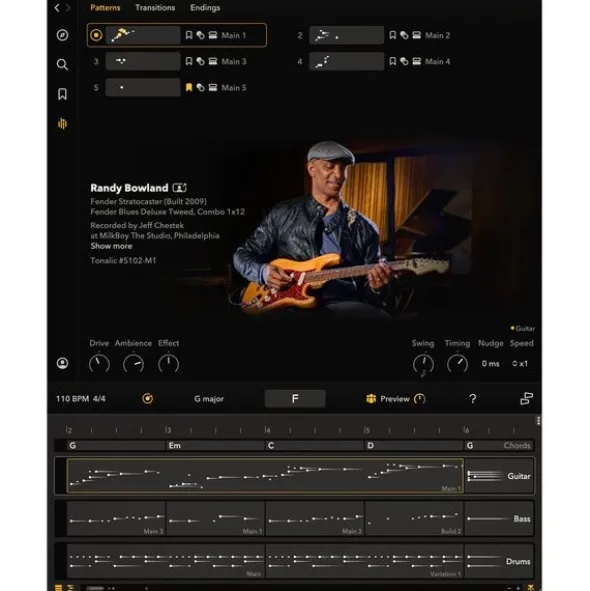Click the stack icon beside Main 1
The width and height of the screenshot is (590, 591).
(x=213, y=35)
